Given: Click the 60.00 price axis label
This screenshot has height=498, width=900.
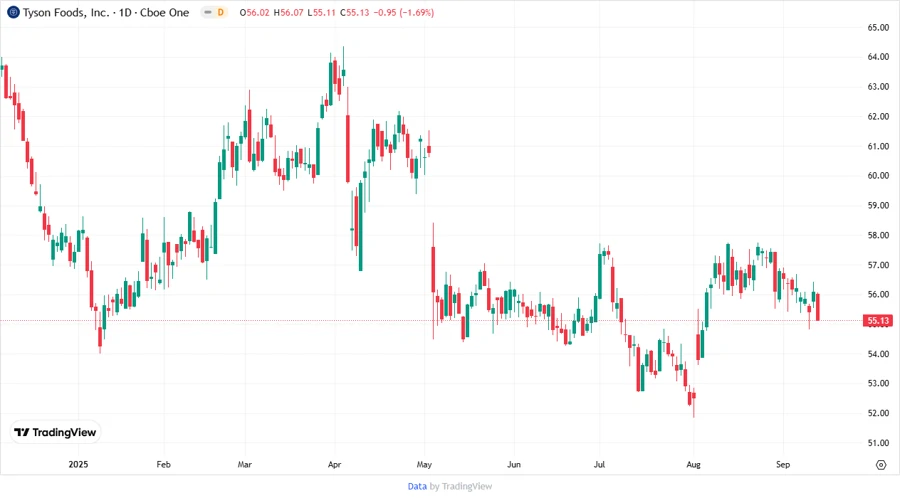Looking at the screenshot, I should point(878,176).
